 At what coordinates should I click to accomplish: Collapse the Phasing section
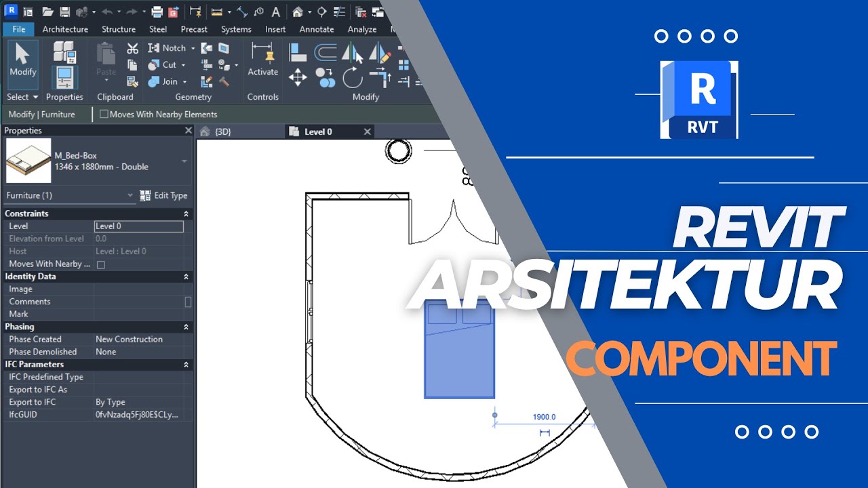pyautogui.click(x=186, y=327)
